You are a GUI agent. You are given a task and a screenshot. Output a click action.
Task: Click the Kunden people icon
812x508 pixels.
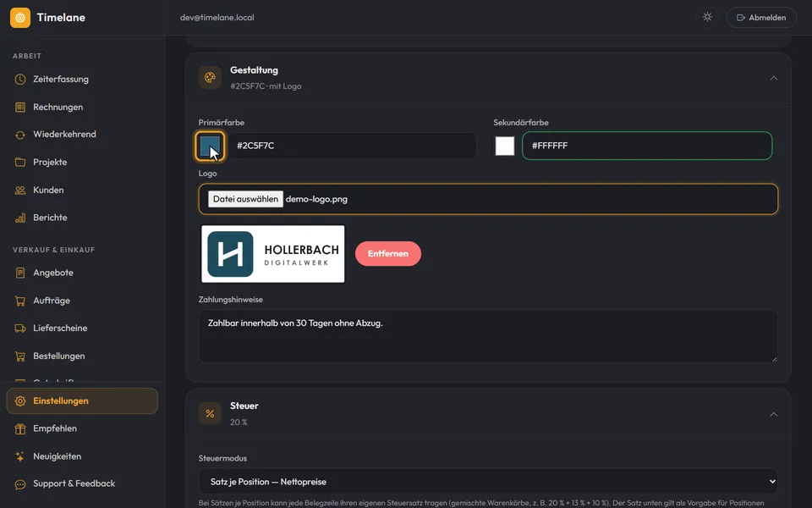point(20,190)
